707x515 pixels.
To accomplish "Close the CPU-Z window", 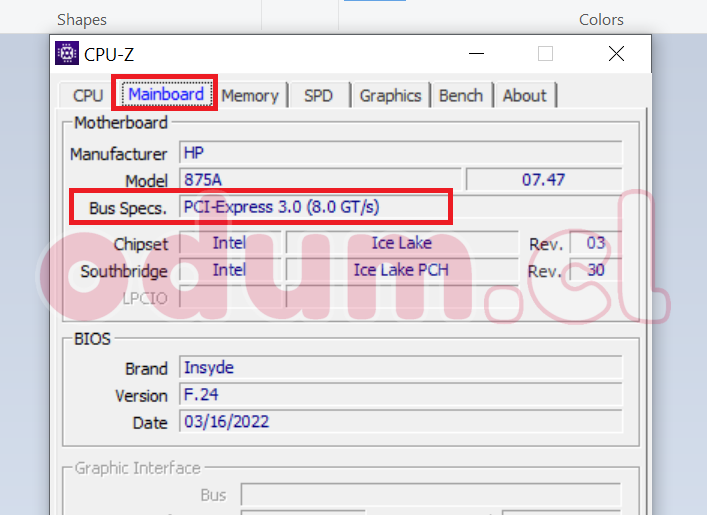I will click(616, 54).
